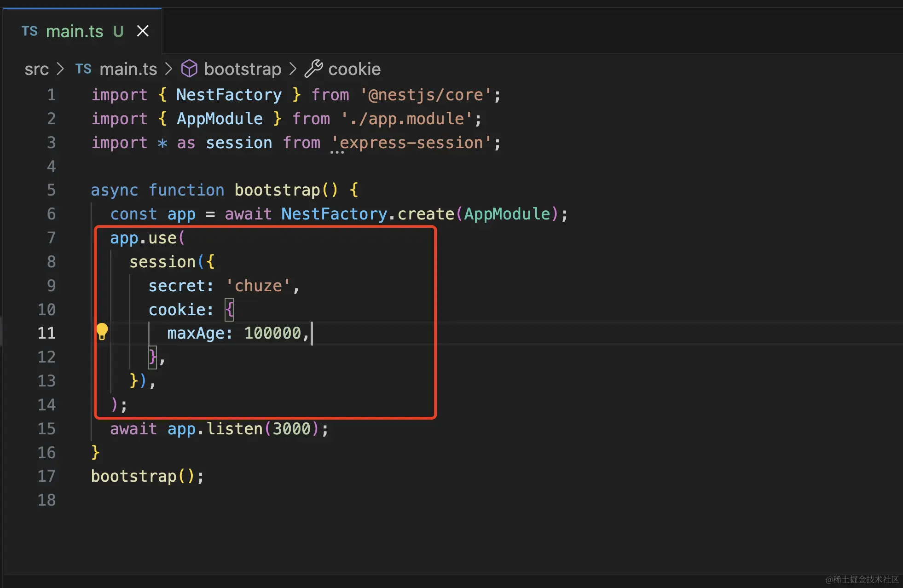Click the bootstrap cube symbol icon in breadcrumb

(x=189, y=69)
